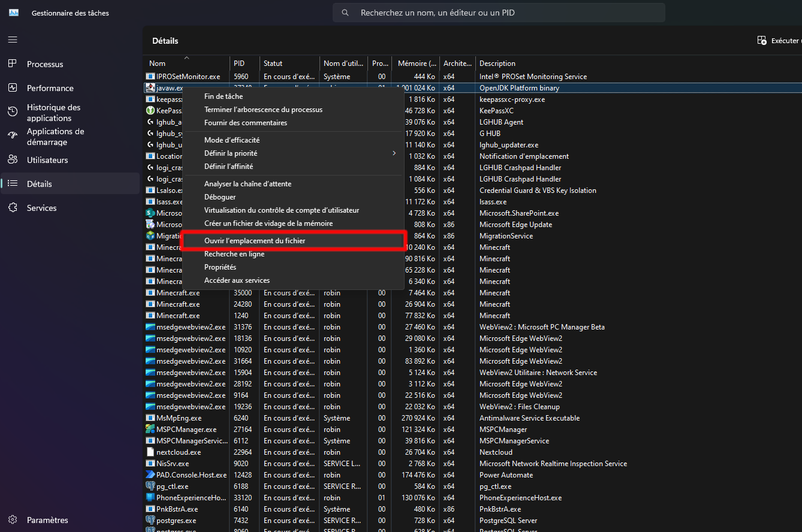The width and height of the screenshot is (802, 532).
Task: Click PID 27164 of MSPCManager.exe
Action: click(243, 430)
